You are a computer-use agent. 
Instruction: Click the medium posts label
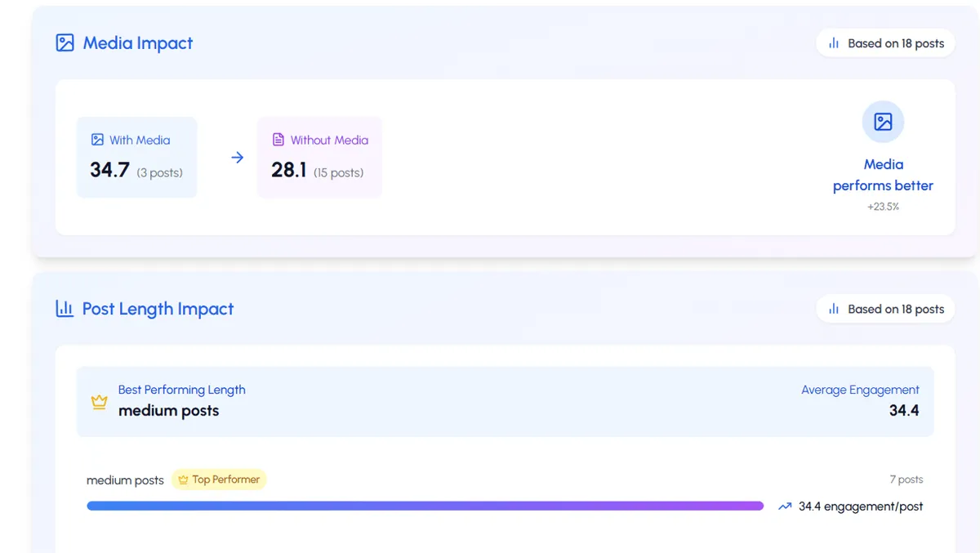(125, 480)
